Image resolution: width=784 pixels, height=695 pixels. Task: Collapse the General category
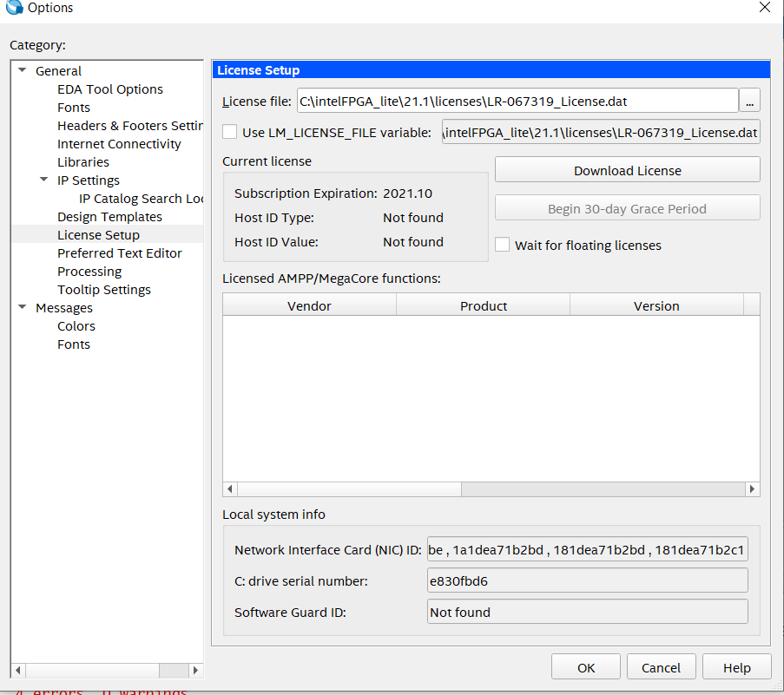click(22, 70)
